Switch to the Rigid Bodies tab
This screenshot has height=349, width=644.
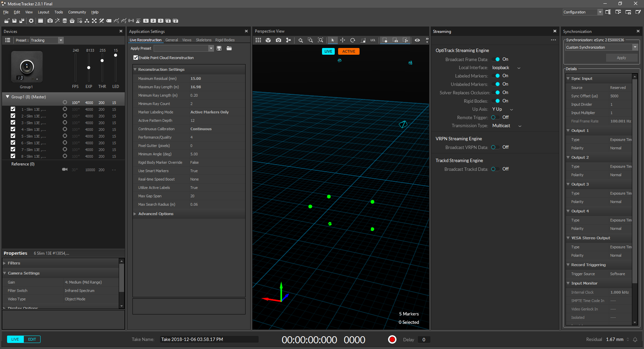[225, 40]
